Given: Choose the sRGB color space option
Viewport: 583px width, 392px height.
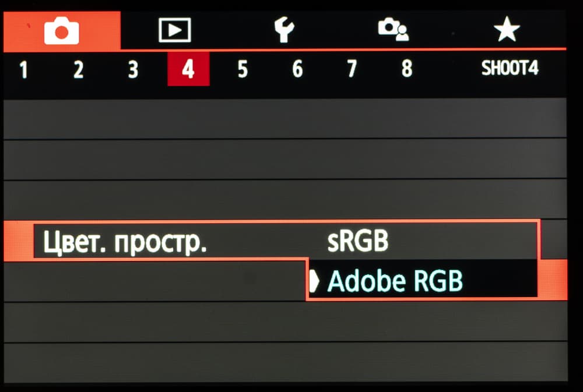Looking at the screenshot, I should pyautogui.click(x=358, y=241).
